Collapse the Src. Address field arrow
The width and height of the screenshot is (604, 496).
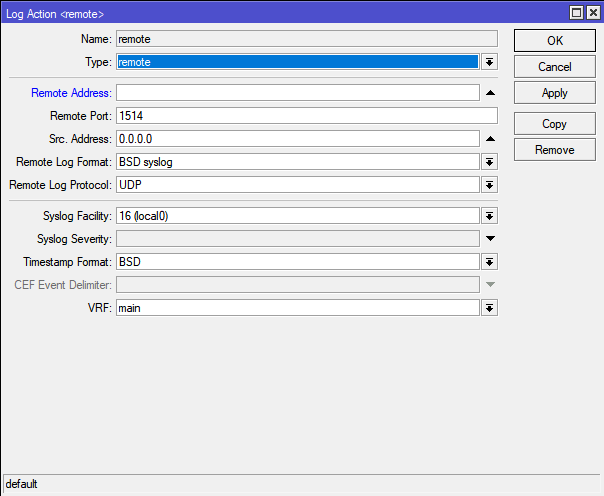[x=490, y=139]
